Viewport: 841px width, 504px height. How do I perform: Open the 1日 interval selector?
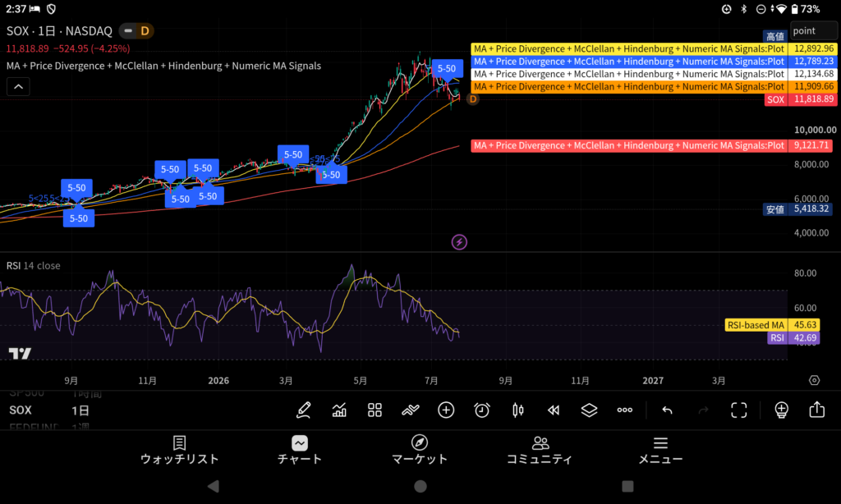click(x=80, y=410)
